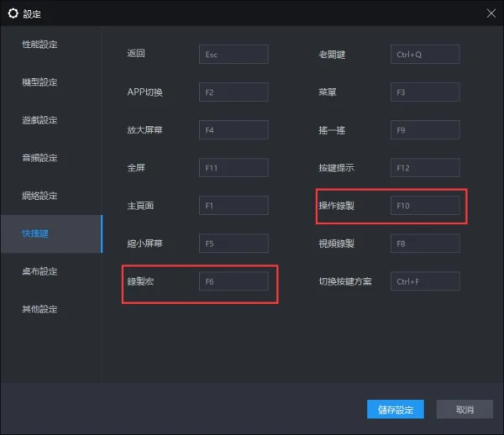The height and width of the screenshot is (435, 504).
Task: Edit the APP切換 shortcut field F2
Action: [234, 92]
